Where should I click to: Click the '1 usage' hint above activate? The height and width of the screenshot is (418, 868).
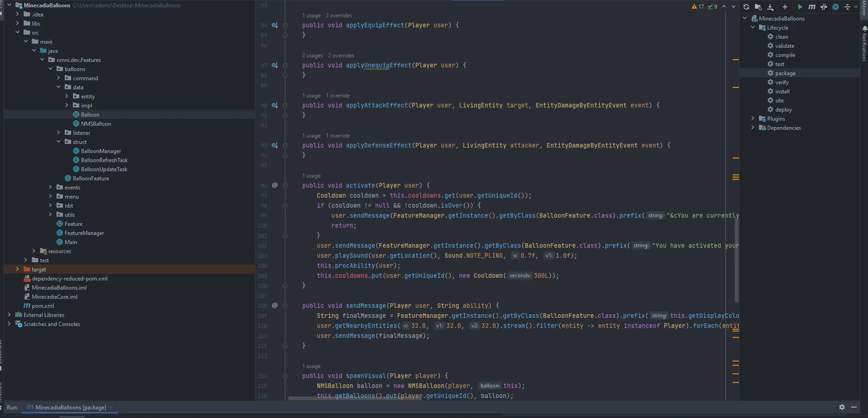pyautogui.click(x=311, y=176)
